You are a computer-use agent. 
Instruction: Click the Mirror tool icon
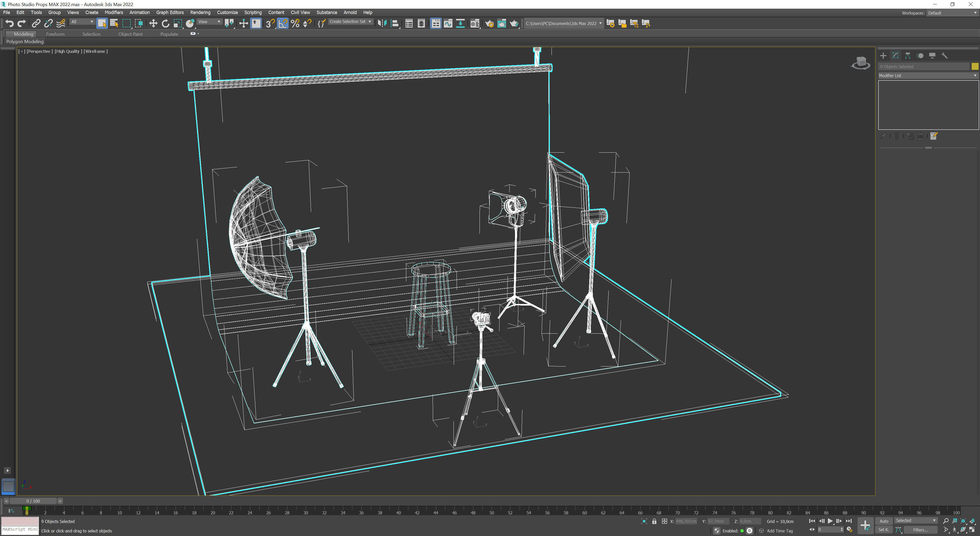pos(382,23)
